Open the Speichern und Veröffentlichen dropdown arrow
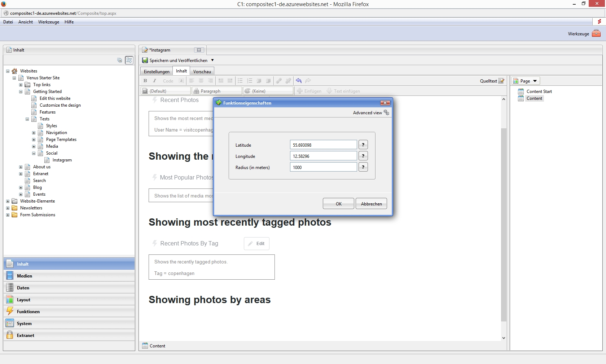This screenshot has height=364, width=606. [x=212, y=60]
